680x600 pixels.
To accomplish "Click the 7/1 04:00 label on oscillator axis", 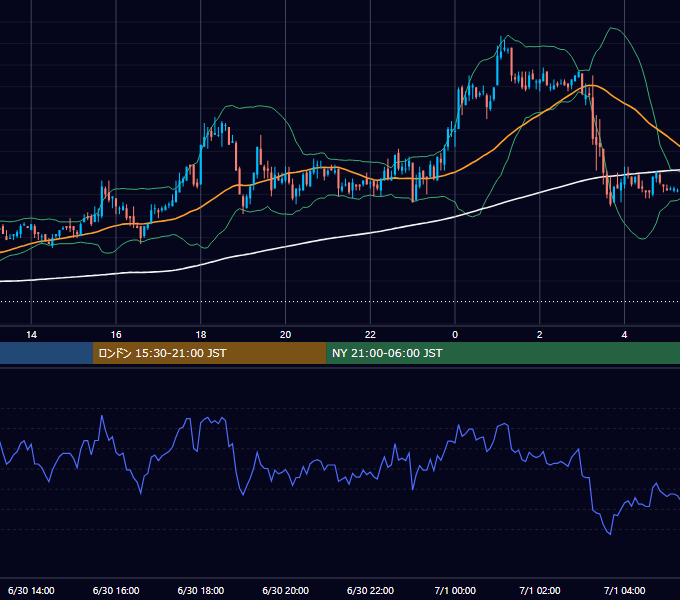I will point(624,590).
